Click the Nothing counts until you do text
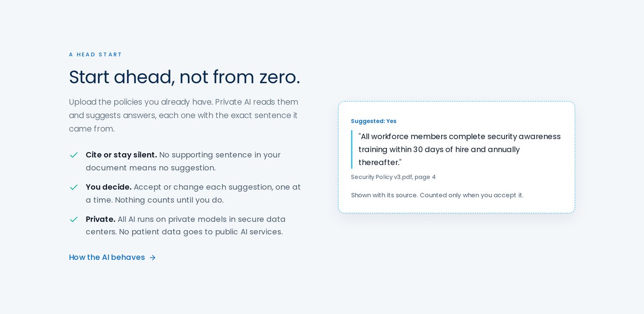644x314 pixels. point(169,200)
